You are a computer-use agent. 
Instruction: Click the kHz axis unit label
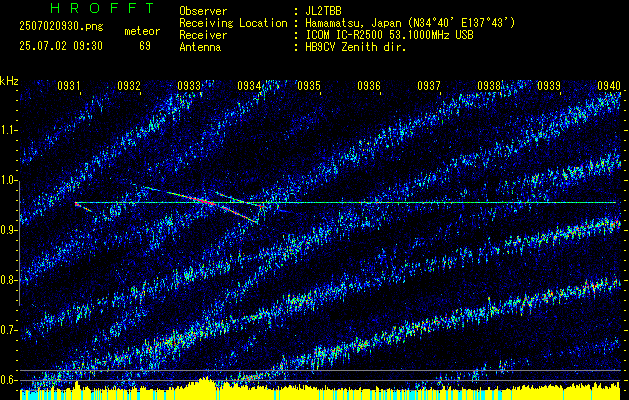point(9,81)
